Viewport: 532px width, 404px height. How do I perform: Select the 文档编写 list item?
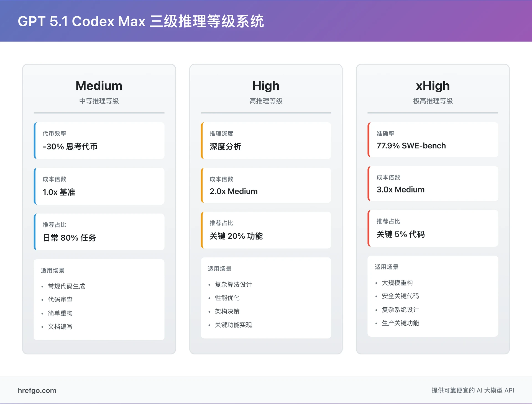click(60, 326)
